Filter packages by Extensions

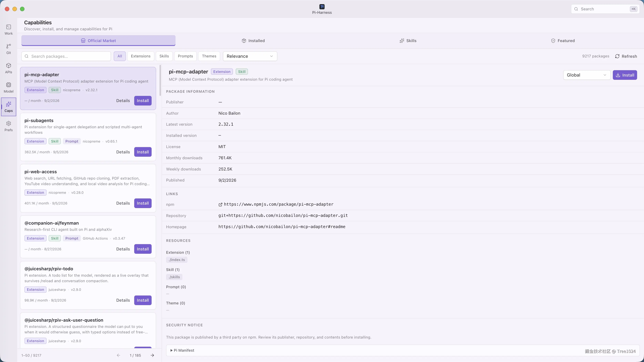(x=141, y=56)
